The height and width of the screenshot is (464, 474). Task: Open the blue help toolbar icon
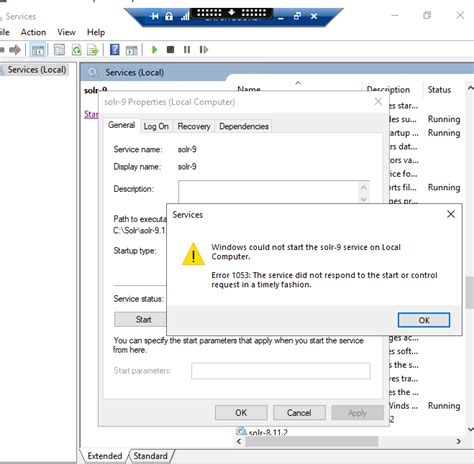coord(115,50)
